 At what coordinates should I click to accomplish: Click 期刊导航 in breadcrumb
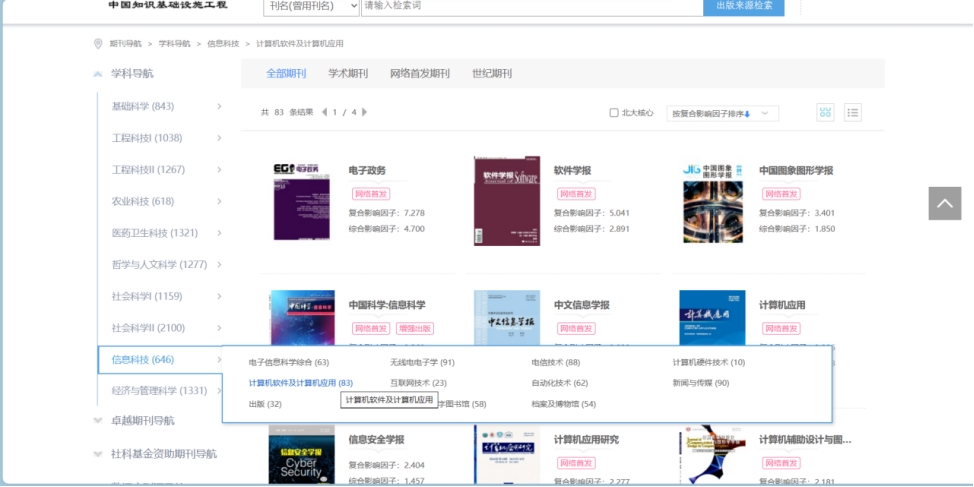coord(125,43)
